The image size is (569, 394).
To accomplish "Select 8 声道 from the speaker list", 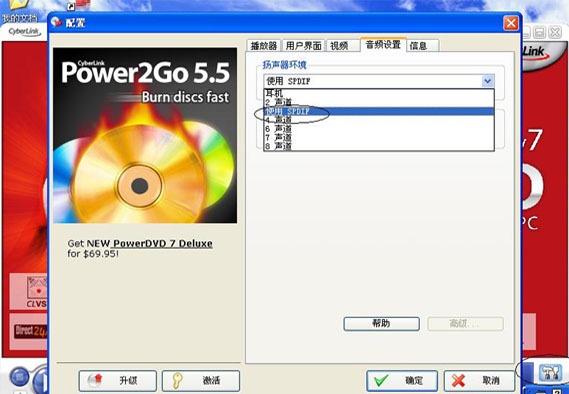I will (x=378, y=146).
